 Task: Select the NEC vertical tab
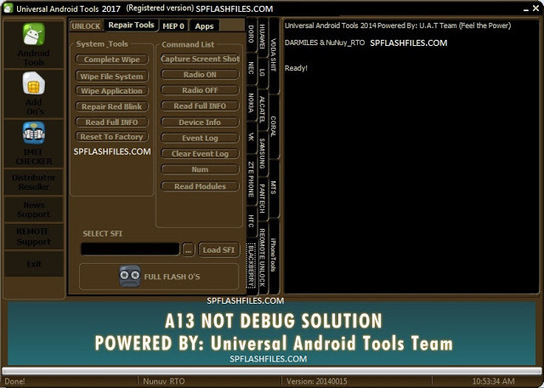[x=251, y=68]
